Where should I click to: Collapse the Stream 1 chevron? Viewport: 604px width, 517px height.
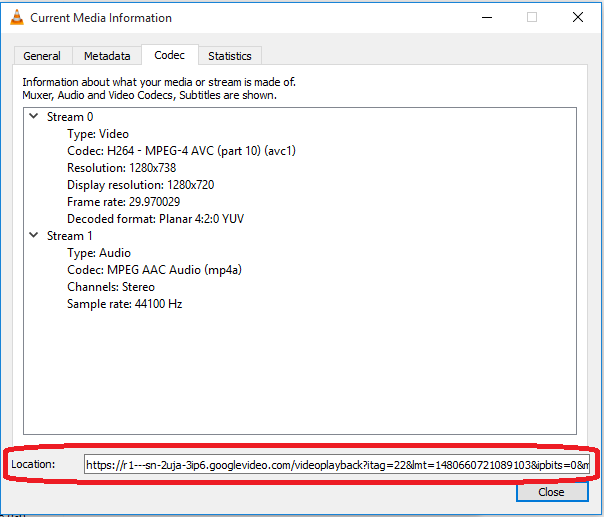click(x=34, y=235)
